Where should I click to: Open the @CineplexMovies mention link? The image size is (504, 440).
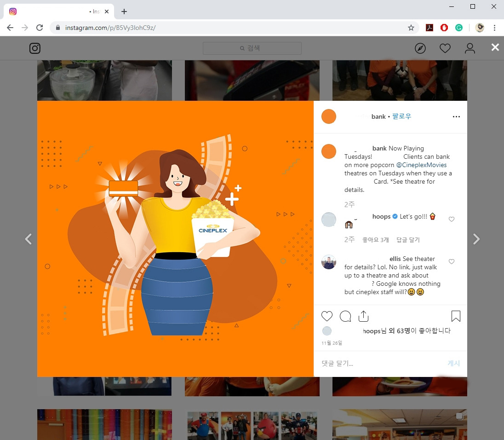(x=421, y=165)
